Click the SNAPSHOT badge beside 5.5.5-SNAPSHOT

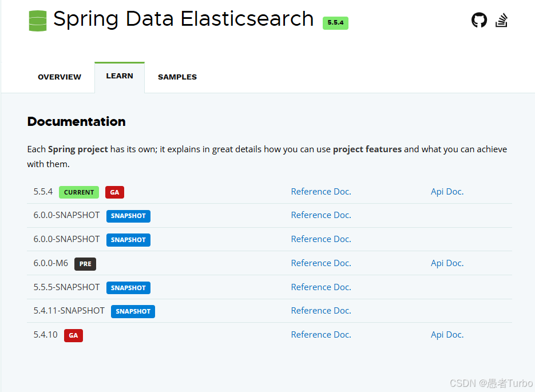tap(128, 288)
